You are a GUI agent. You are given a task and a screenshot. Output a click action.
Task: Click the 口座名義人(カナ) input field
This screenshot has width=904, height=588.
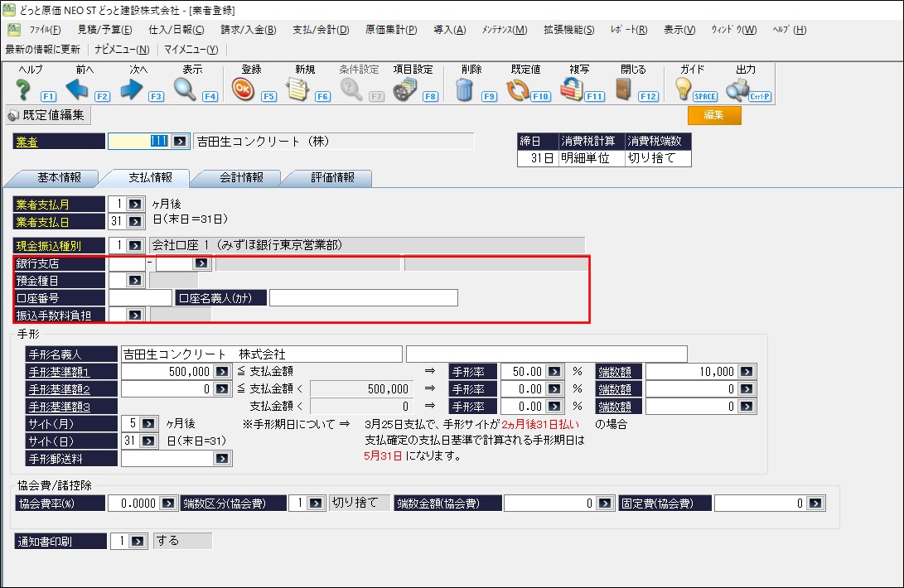(x=363, y=297)
